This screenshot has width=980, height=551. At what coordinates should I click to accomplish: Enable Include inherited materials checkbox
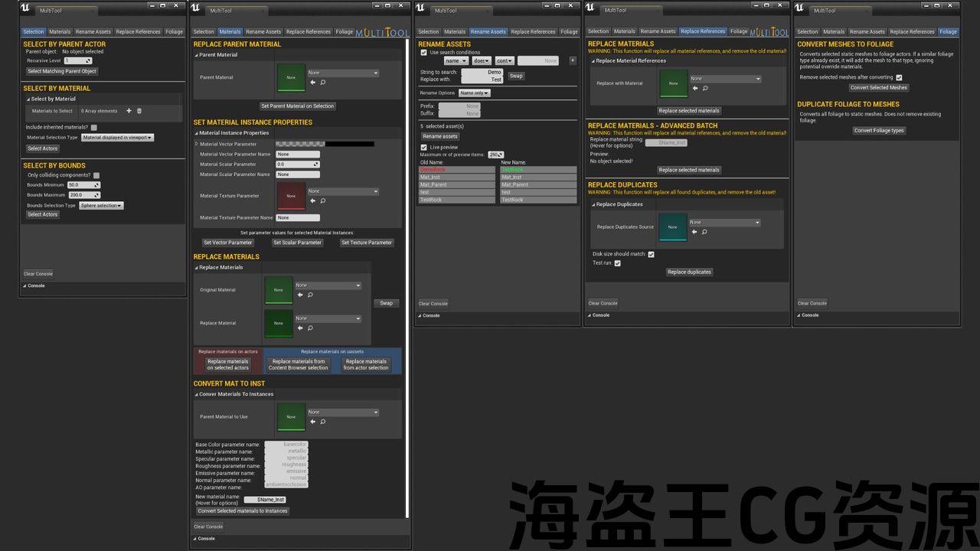[x=94, y=127]
